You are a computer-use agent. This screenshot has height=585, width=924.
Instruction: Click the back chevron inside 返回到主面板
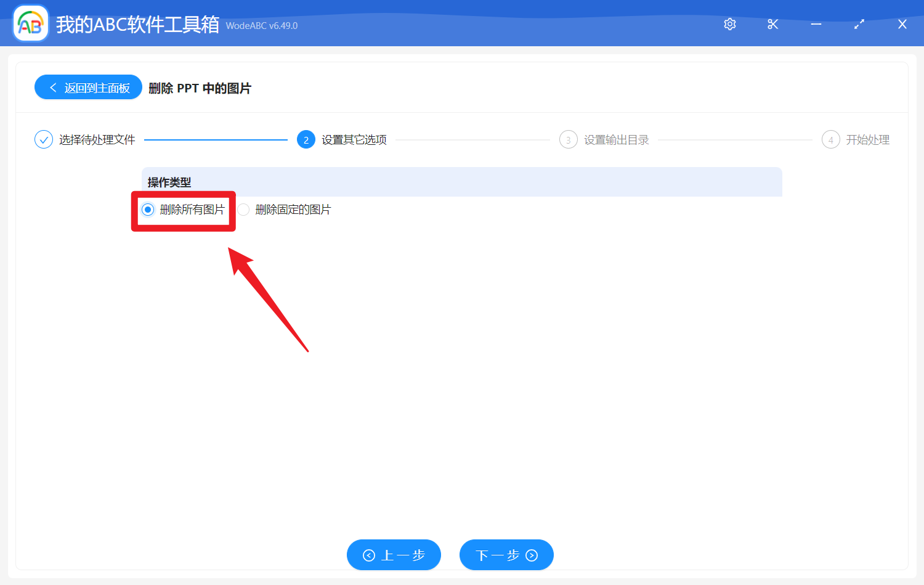pos(52,87)
